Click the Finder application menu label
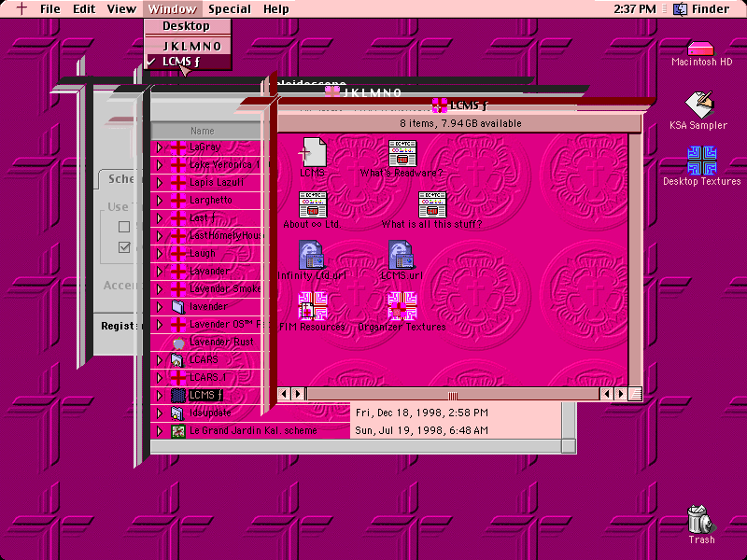747x560 pixels. (711, 8)
